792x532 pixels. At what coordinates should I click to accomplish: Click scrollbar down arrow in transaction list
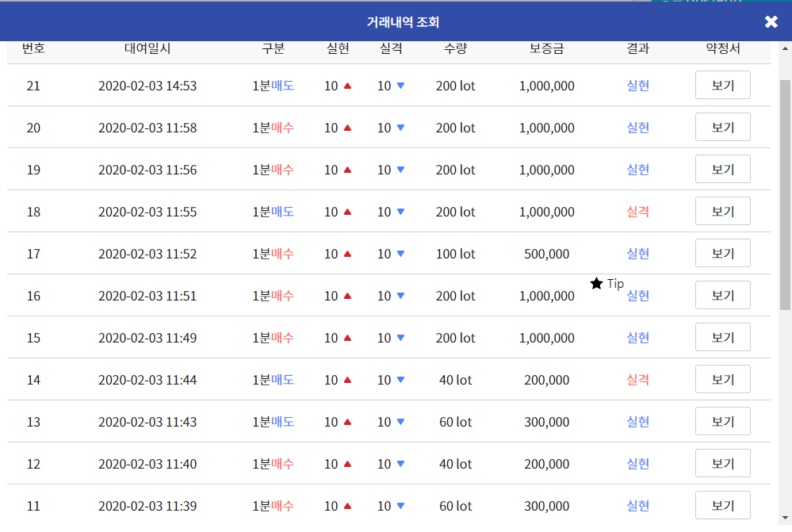tap(785, 518)
